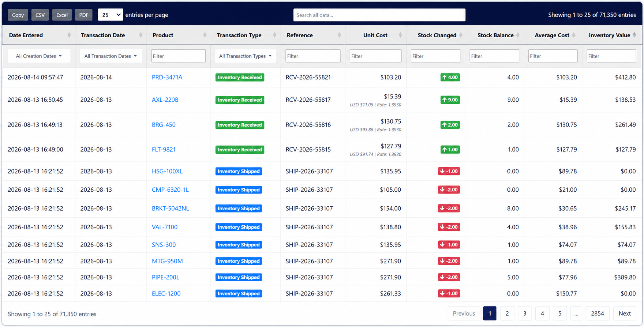Viewport: 644px width, 327px height.
Task: Sort by Inventory Value column arrows
Action: click(634, 35)
